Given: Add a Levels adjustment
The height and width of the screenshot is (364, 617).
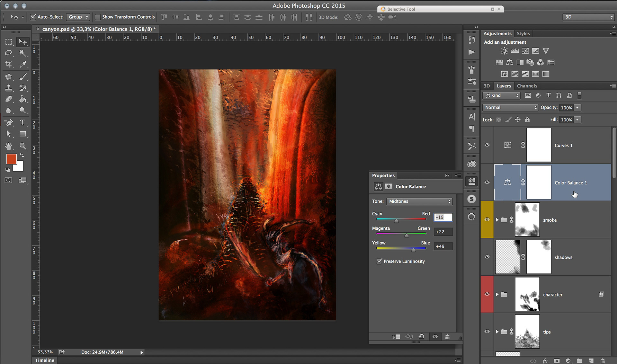Looking at the screenshot, I should pos(515,51).
